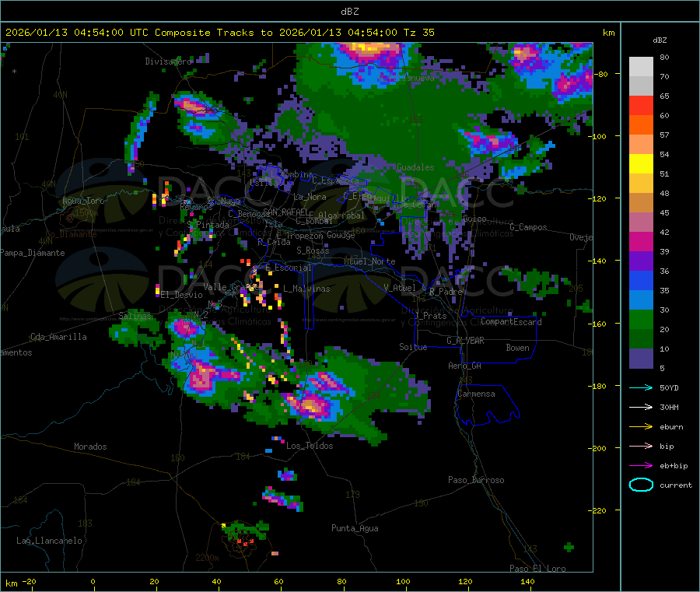Screen dimensions: 700x592
Task: Click the Paso_Barroso place label
Action: click(476, 480)
